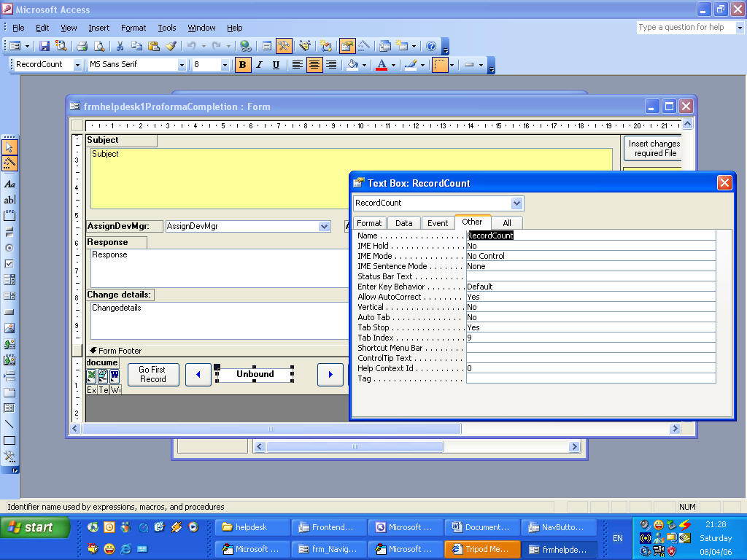Open the Code module icon
Viewport: 747px width, 560px height.
pyautogui.click(x=326, y=46)
